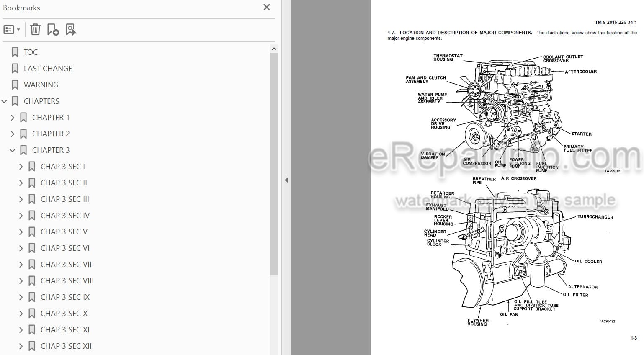
Task: Click bookmark icon beside CHAP 3 SEC XI
Action: tap(32, 330)
